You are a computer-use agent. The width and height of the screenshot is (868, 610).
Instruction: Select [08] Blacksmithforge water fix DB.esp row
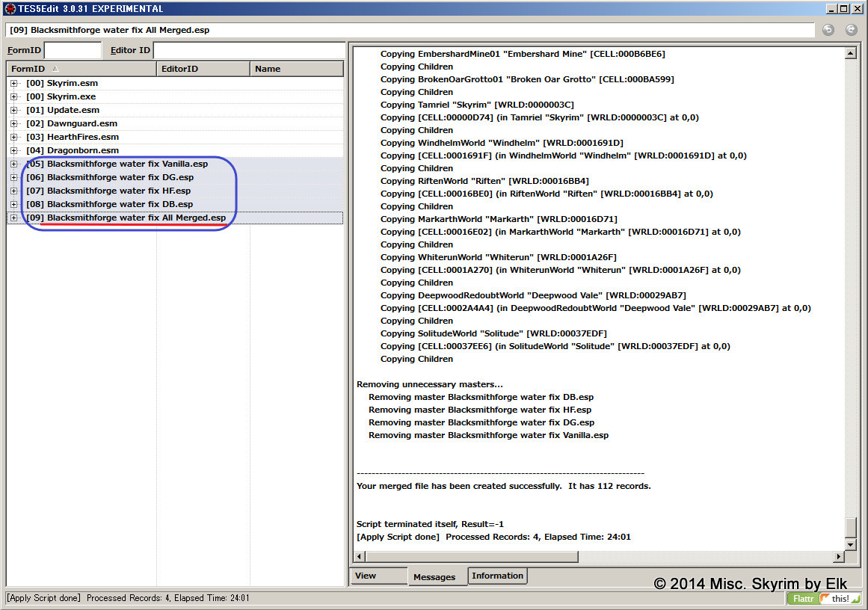click(175, 204)
